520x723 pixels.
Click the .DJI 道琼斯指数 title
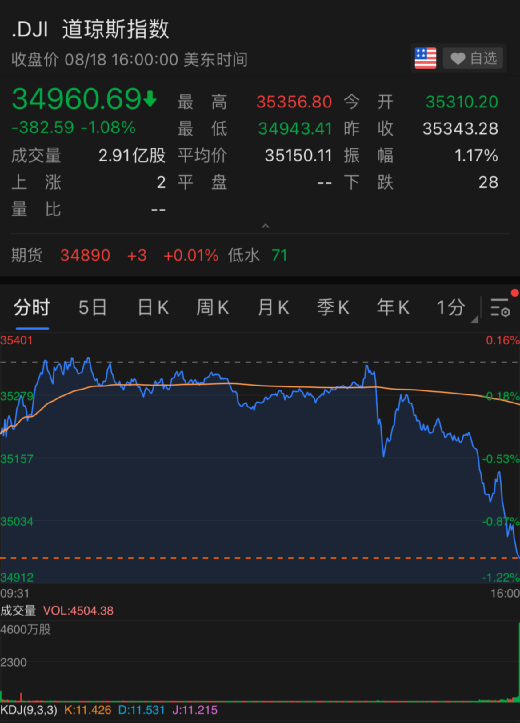click(x=90, y=29)
